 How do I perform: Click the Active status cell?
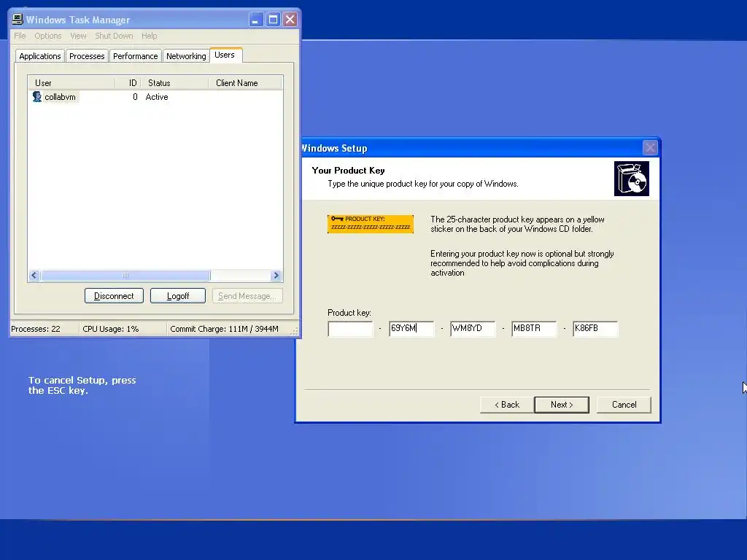[157, 97]
